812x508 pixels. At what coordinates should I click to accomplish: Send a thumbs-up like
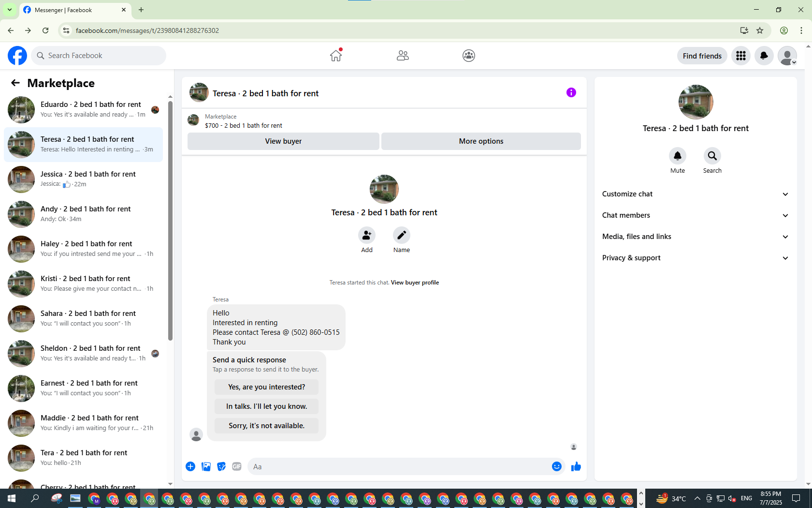576,466
